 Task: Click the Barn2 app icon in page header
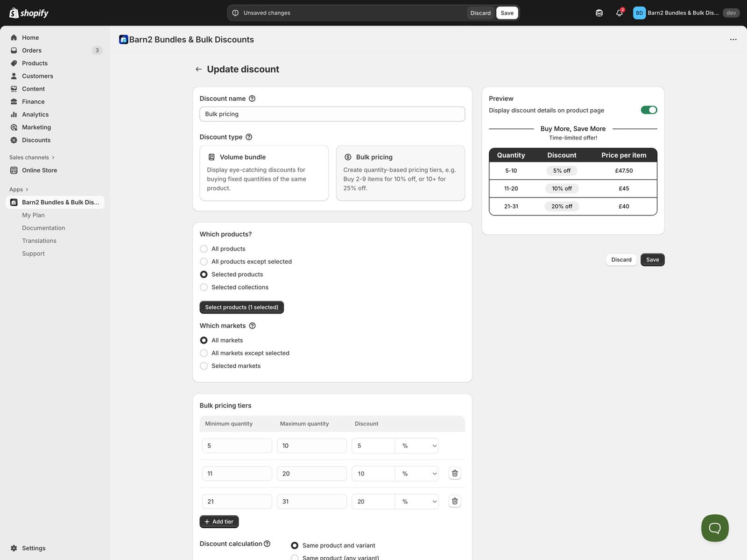click(x=123, y=40)
